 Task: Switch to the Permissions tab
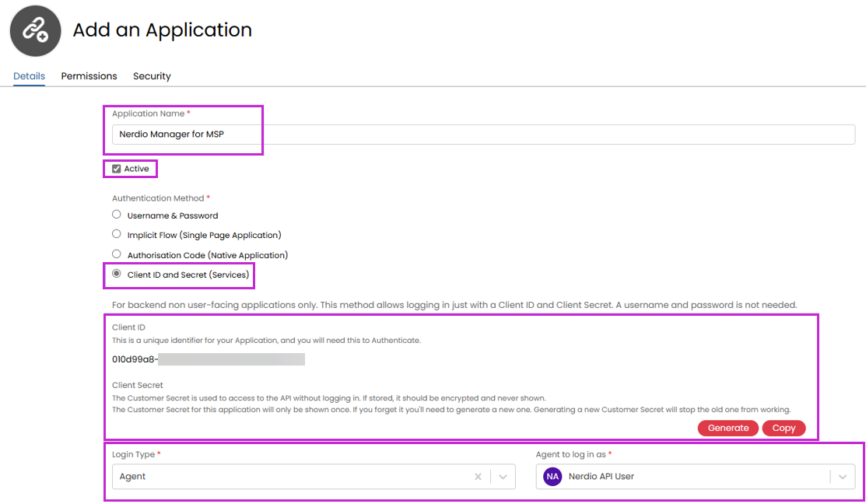coord(89,76)
